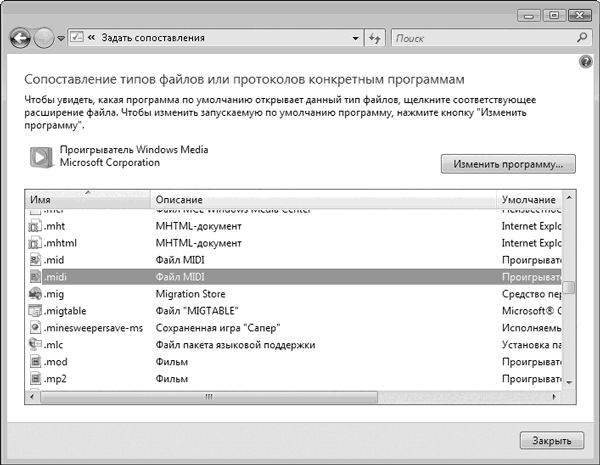Click the vertical scrollbar thumb
The image size is (600, 465).
click(569, 288)
